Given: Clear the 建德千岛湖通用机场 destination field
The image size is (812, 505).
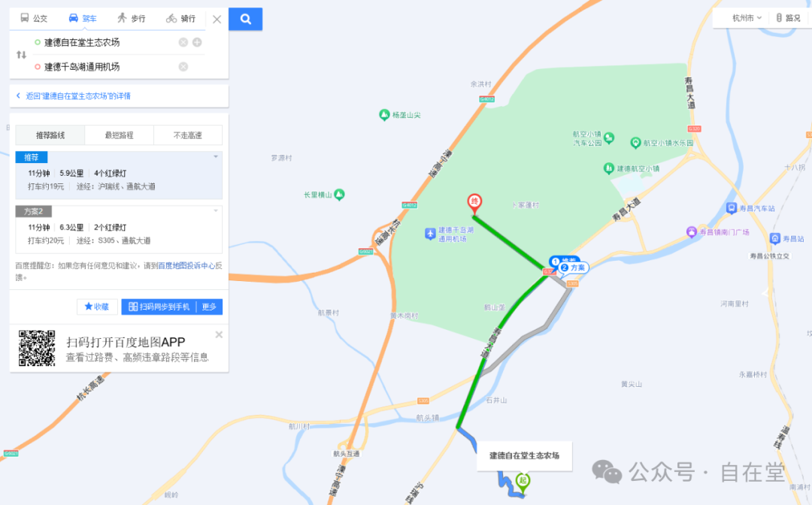Looking at the screenshot, I should (x=183, y=67).
